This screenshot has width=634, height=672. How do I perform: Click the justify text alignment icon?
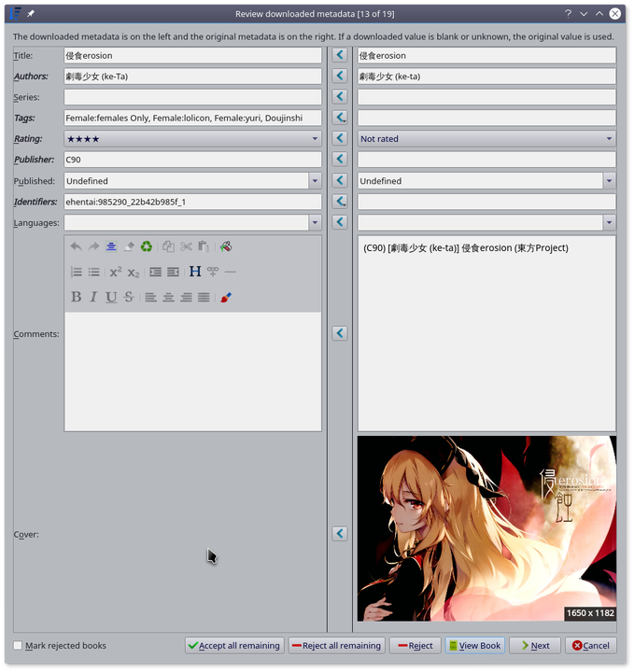point(204,297)
